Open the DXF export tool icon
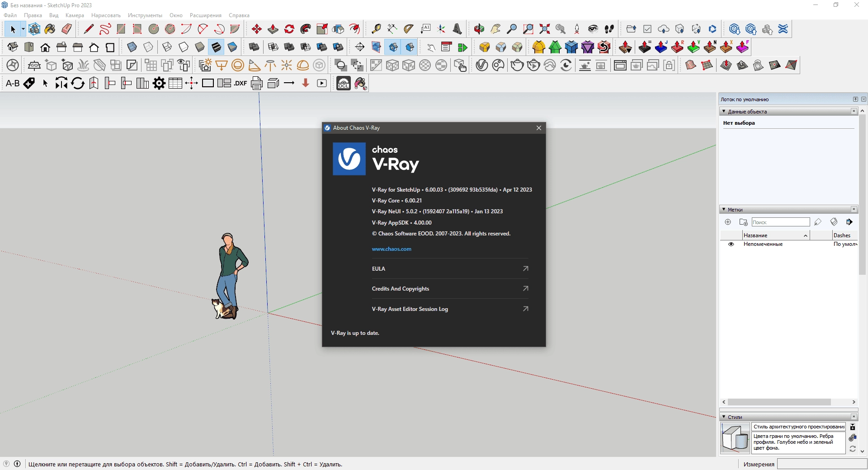 (x=241, y=83)
